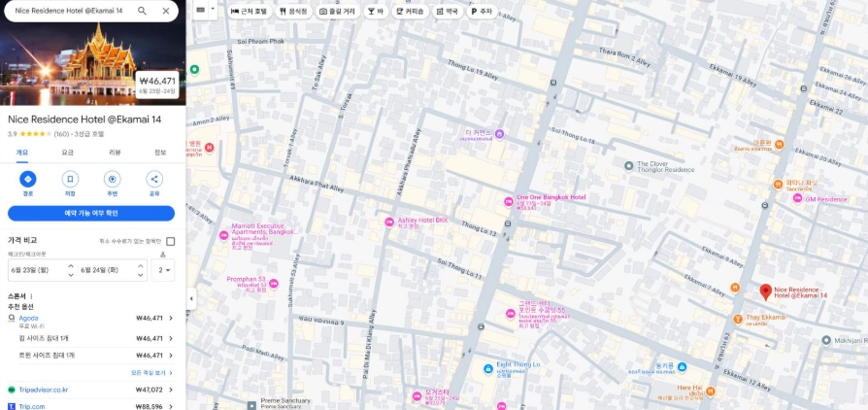Switch to the 개요 tab
Screen dimensions: 868x410
tap(22, 153)
